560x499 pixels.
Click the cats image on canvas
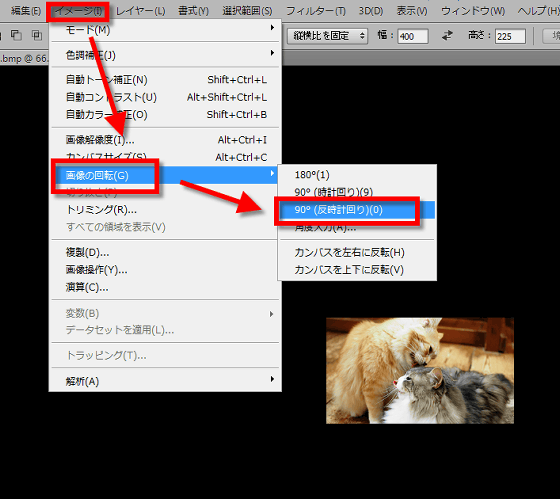point(420,370)
